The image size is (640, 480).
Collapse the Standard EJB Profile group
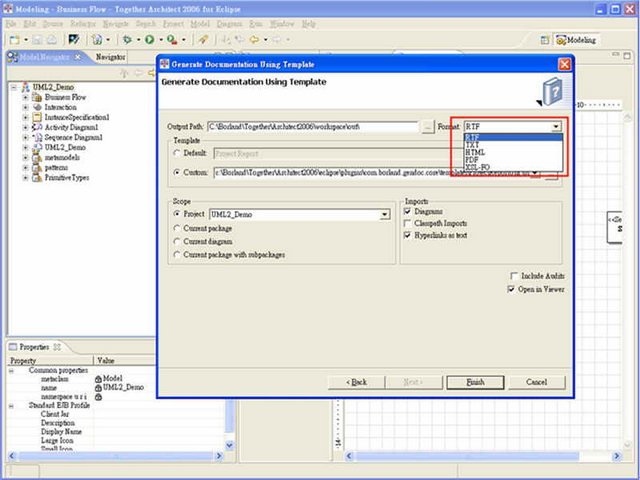(11, 406)
